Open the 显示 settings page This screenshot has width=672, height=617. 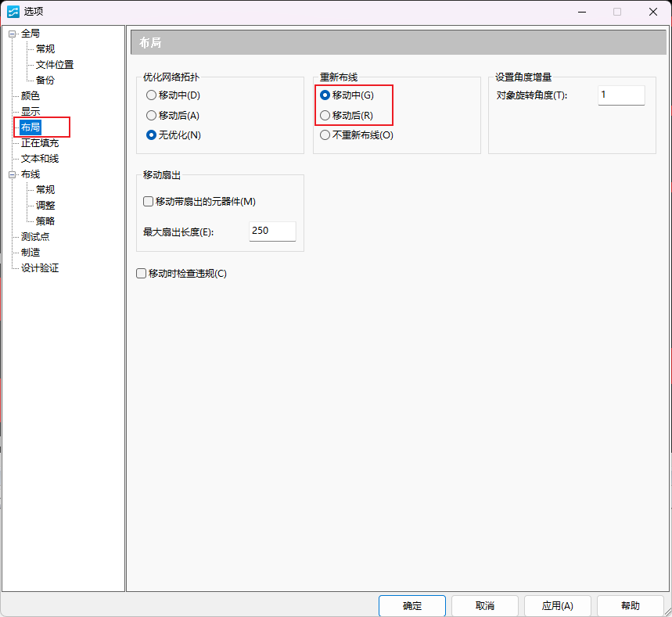tap(31, 112)
